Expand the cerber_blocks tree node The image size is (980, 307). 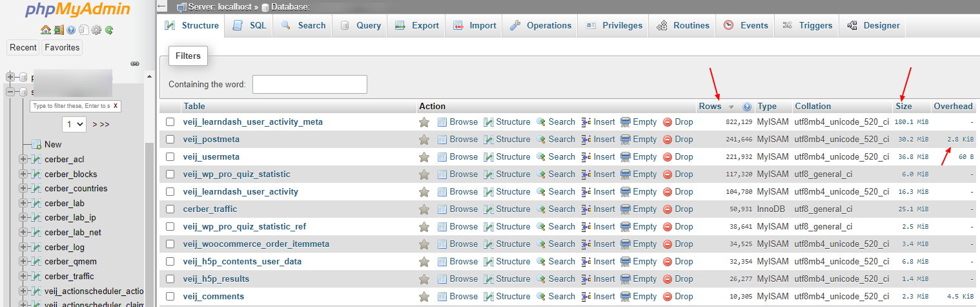23,174
